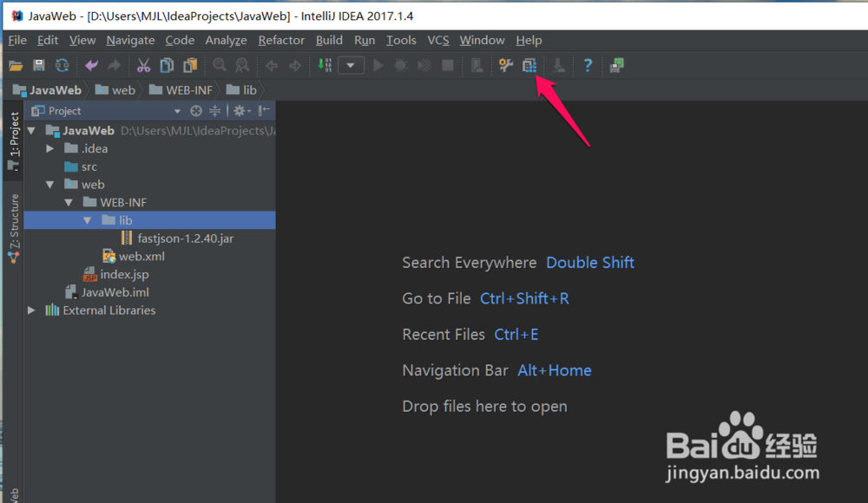Click the web breadcrumb
The height and width of the screenshot is (503, 868).
[115, 90]
